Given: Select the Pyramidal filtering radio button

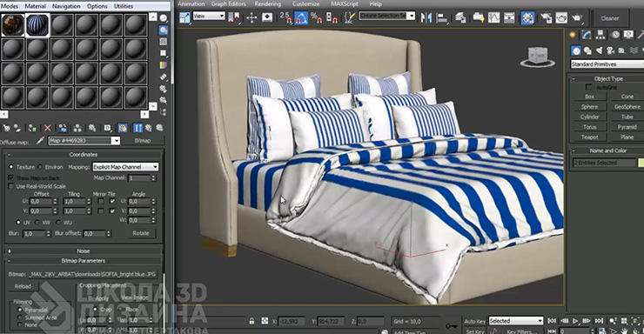Looking at the screenshot, I should click(x=20, y=310).
